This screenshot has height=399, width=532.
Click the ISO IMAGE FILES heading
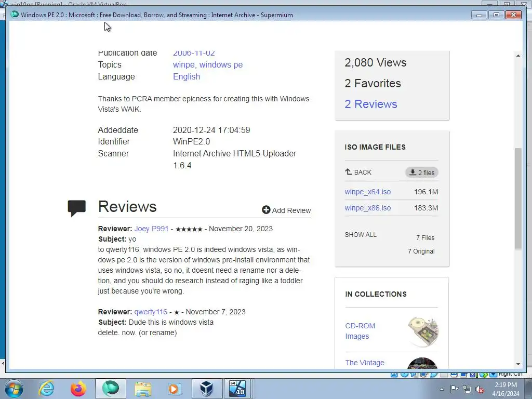(x=375, y=147)
